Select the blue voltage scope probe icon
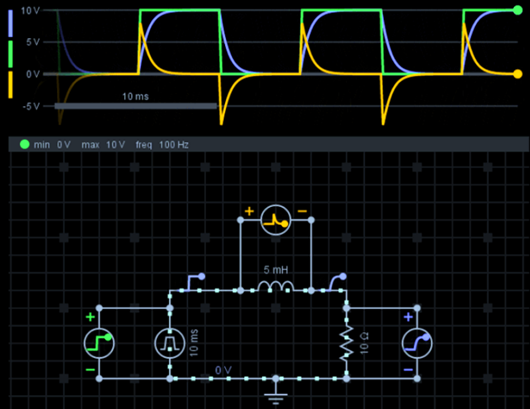Screen dimensions: 530x409 pos(417,343)
